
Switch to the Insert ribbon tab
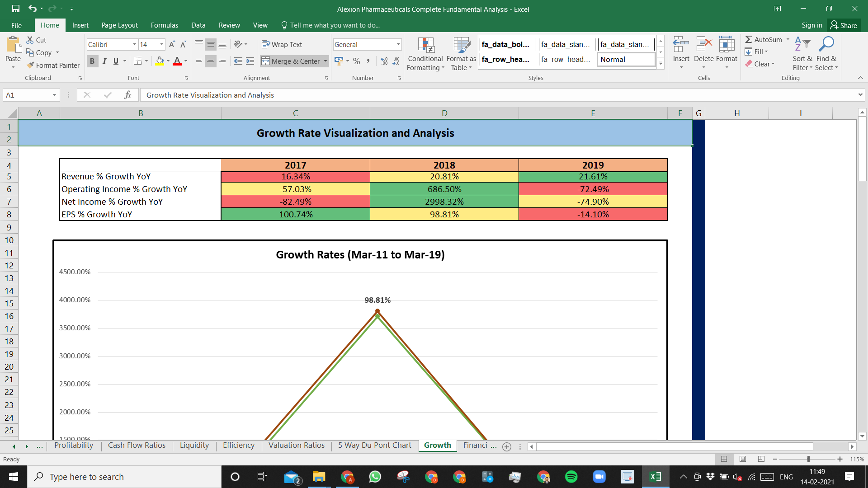point(80,25)
